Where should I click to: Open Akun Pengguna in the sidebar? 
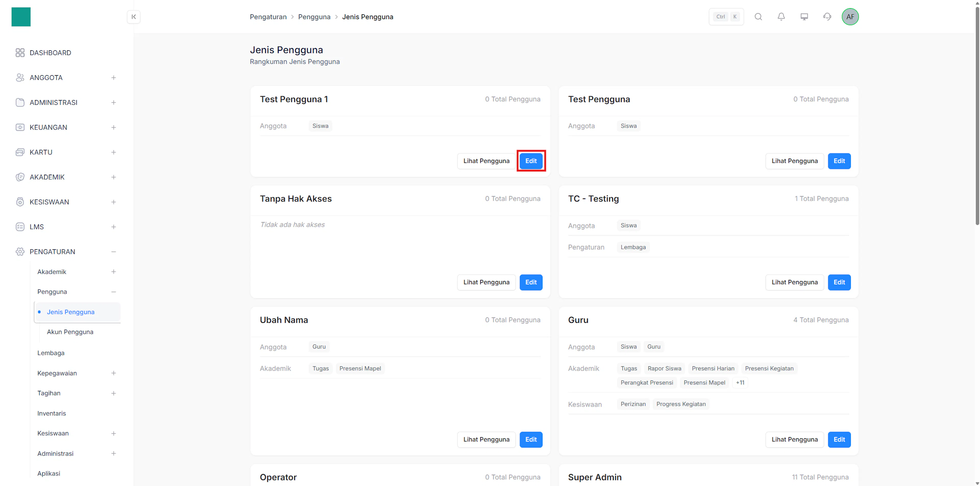coord(70,332)
